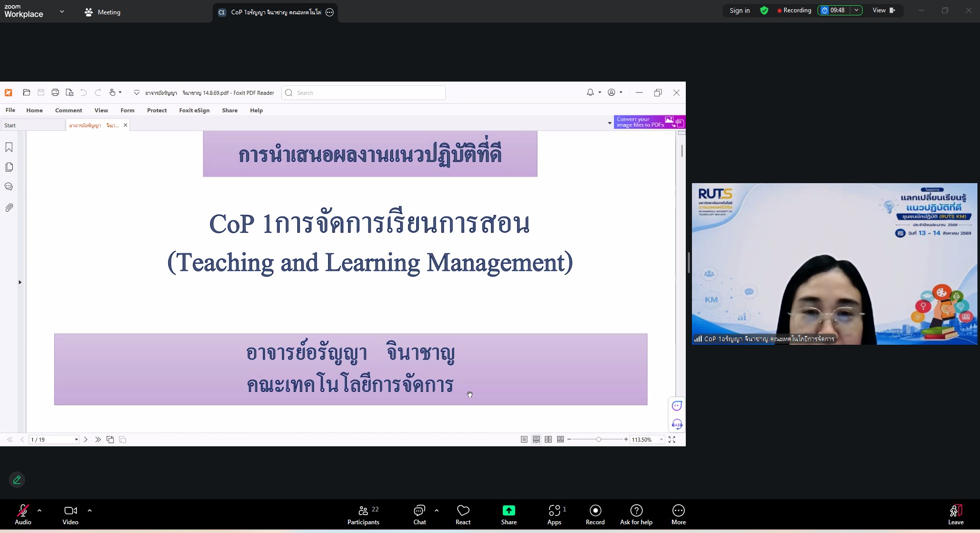
Task: Switch to the Home ribbon tab
Action: coord(34,110)
